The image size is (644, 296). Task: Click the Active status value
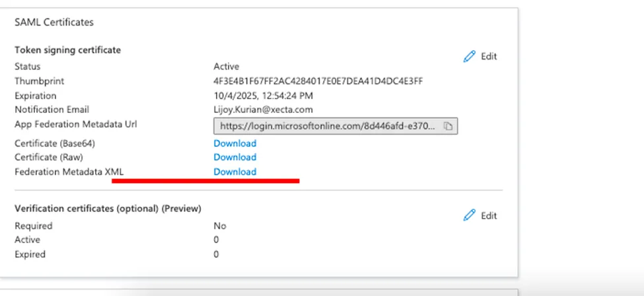[x=227, y=66]
